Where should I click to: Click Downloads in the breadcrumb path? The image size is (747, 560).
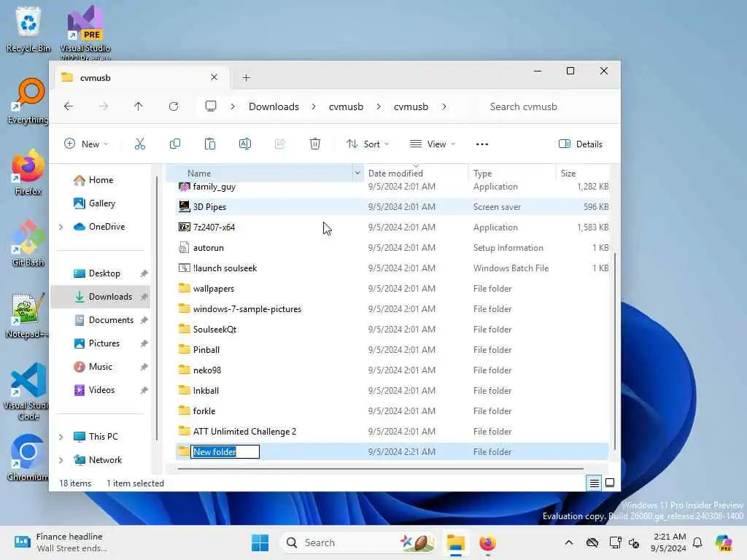274,106
